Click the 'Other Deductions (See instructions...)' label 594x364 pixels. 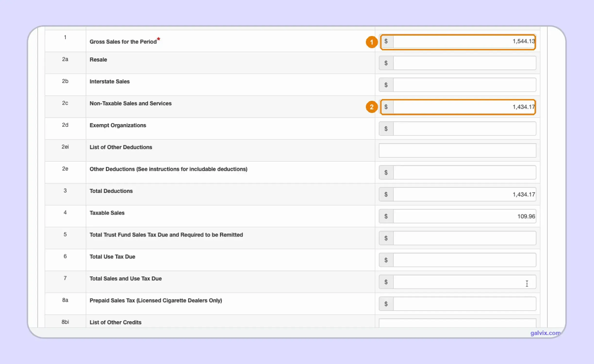tap(168, 169)
